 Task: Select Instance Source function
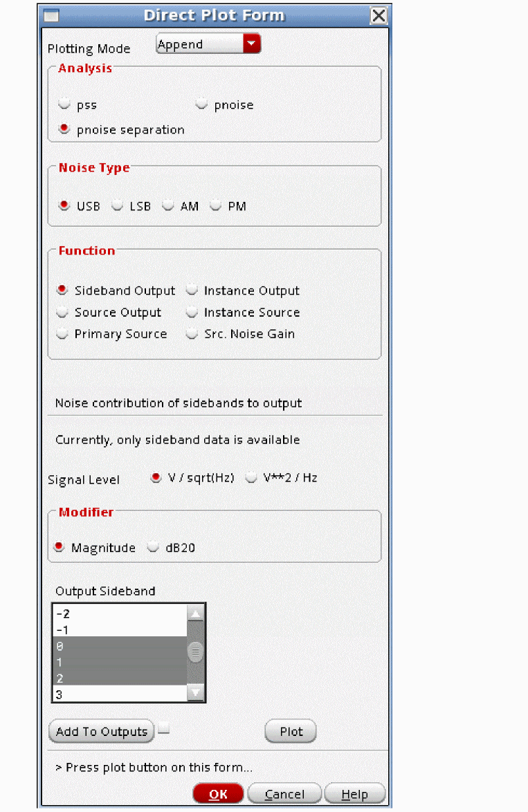tap(192, 312)
